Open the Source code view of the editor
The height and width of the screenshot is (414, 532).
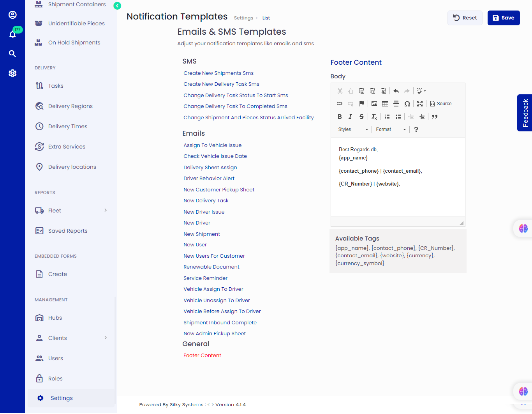440,103
